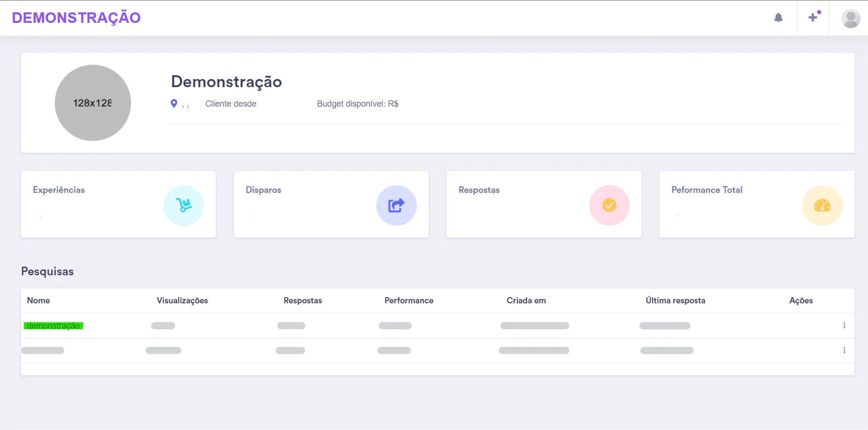Screen dimensions: 868x430
Task: Click the Respostas card title
Action: (x=479, y=190)
